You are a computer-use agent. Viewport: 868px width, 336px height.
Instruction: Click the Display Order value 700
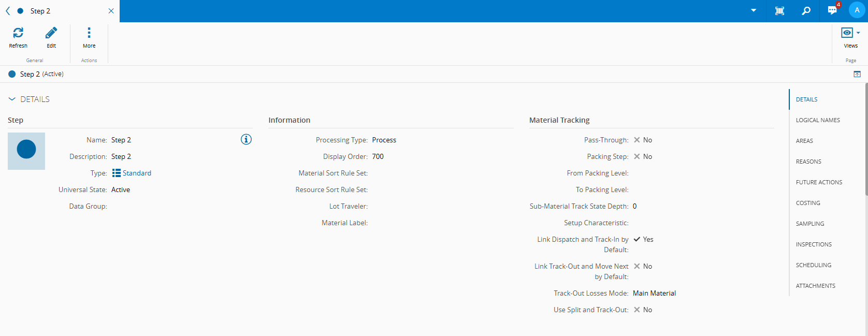tap(378, 156)
